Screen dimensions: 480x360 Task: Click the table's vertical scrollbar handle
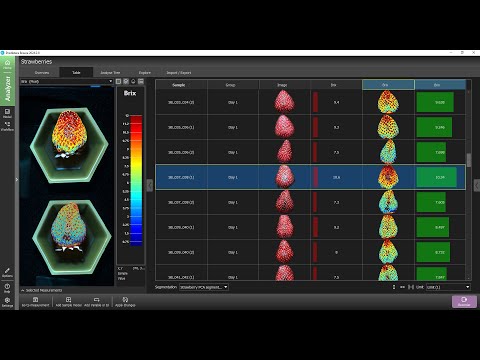coord(469,160)
